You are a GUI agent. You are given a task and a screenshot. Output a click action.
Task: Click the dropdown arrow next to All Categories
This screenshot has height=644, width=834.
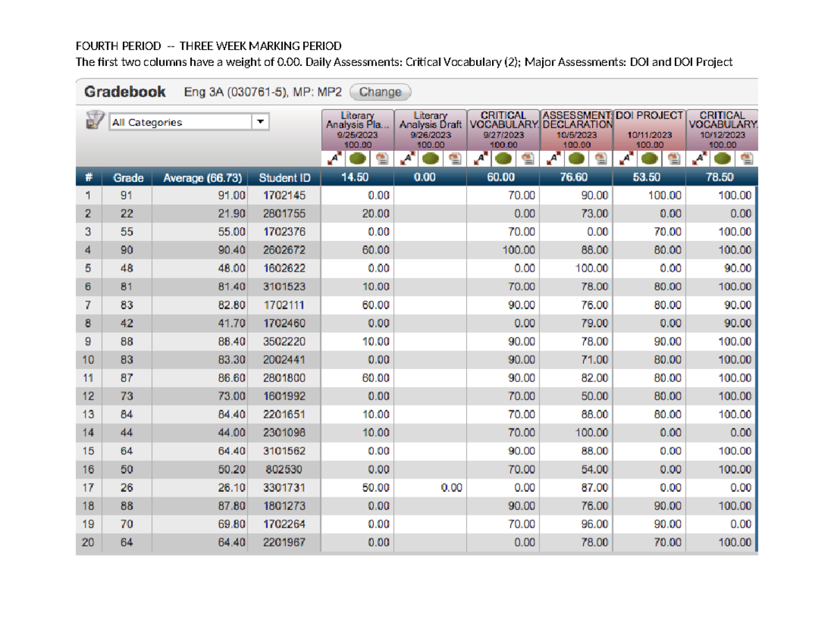(261, 121)
